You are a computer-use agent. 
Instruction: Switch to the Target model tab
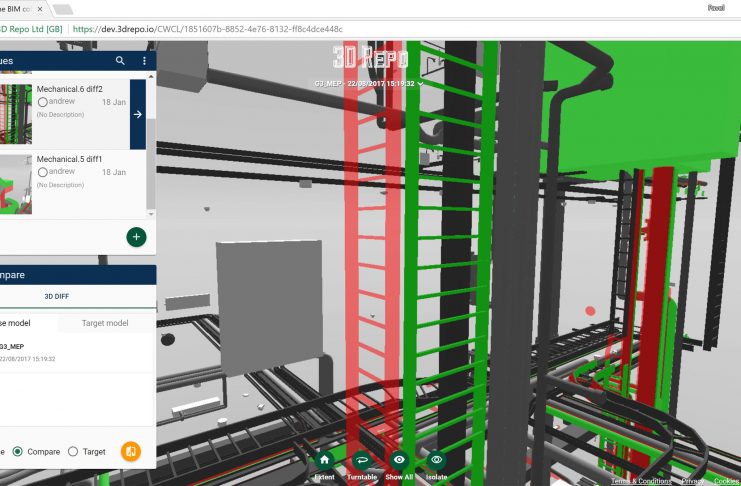(105, 323)
